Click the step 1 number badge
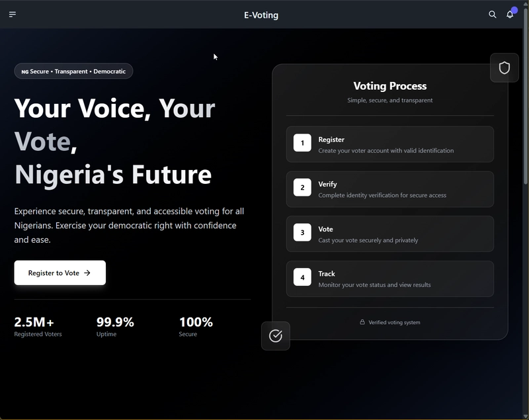The image size is (529, 420). pos(302,143)
